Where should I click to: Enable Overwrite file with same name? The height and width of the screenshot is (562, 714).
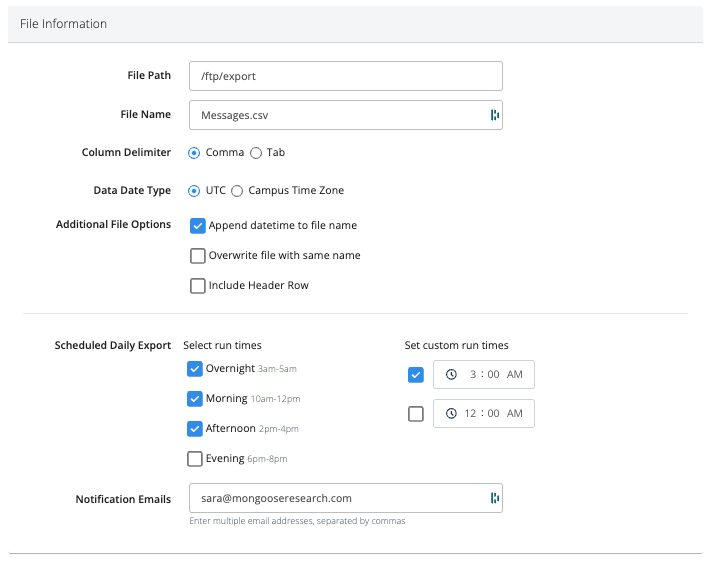(198, 256)
